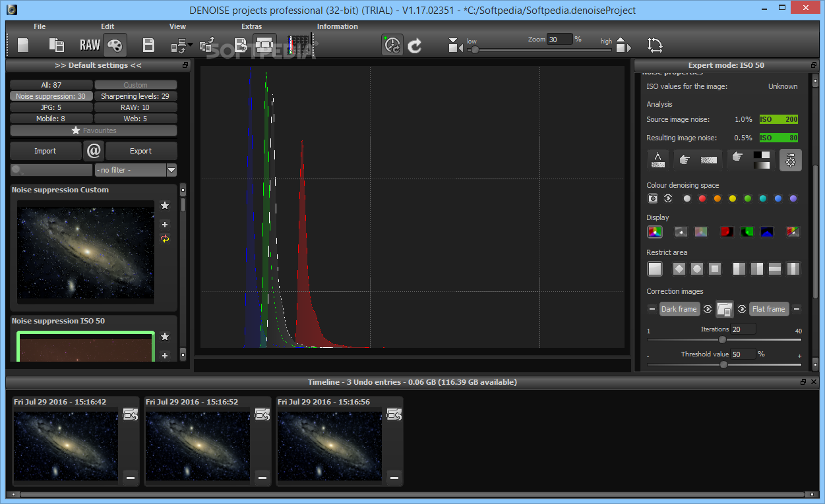Click the plus icon on Custom preset
The image size is (825, 504).
(x=165, y=225)
